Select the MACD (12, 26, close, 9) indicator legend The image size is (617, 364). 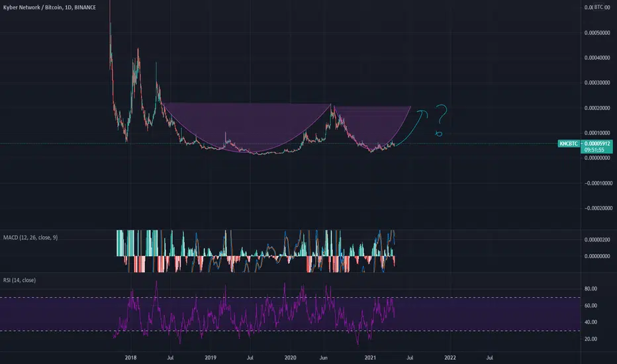click(x=30, y=238)
